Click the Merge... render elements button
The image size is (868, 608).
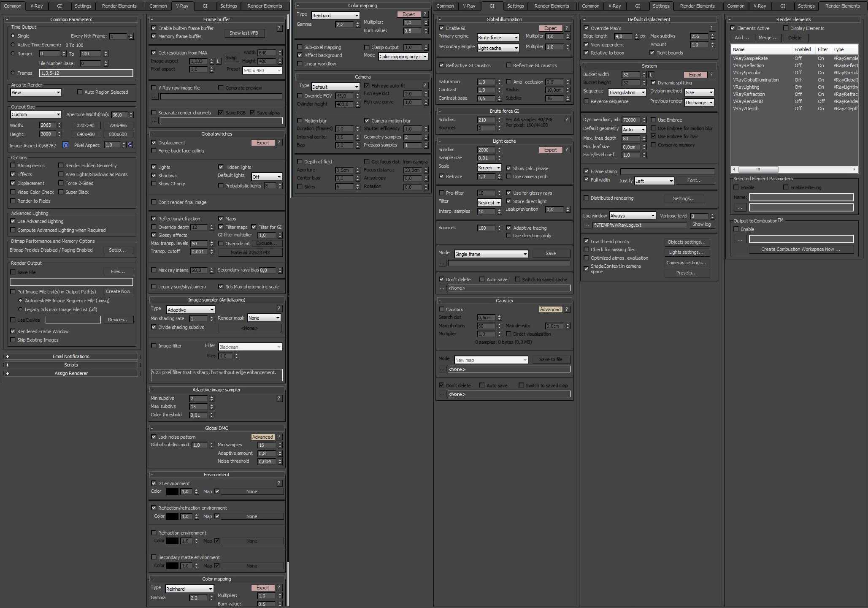coord(768,38)
